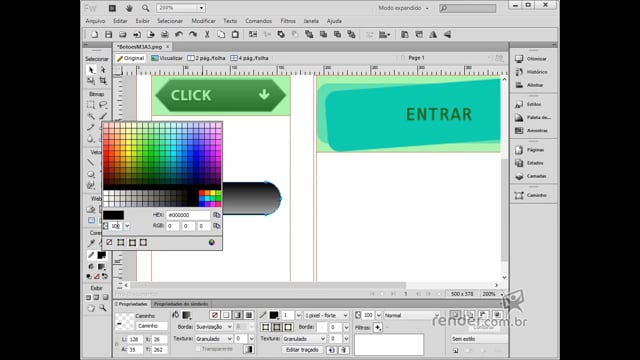
Task: Select the pattern fill category in Properties
Action: 248,315
